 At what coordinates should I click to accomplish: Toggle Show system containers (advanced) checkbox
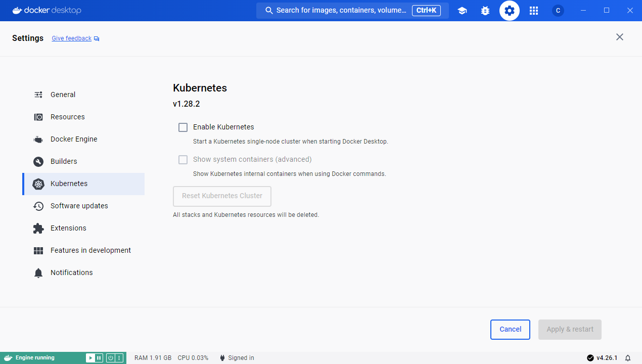(x=183, y=160)
